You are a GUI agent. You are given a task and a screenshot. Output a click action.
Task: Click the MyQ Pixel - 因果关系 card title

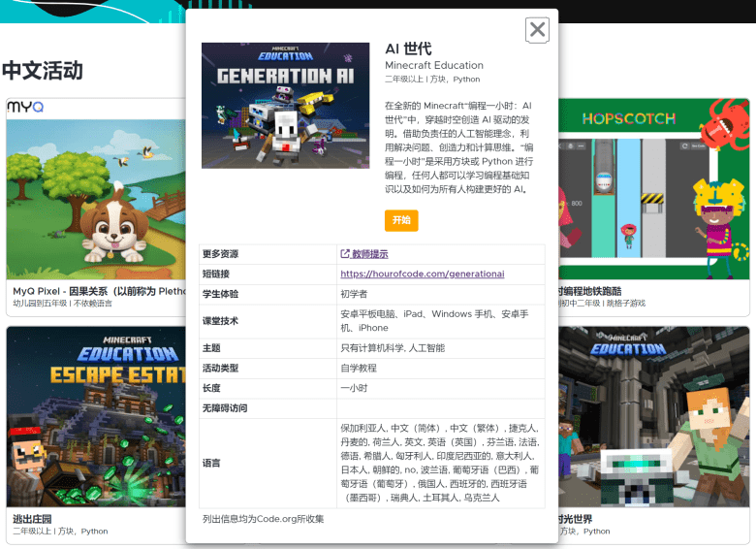[x=99, y=291]
